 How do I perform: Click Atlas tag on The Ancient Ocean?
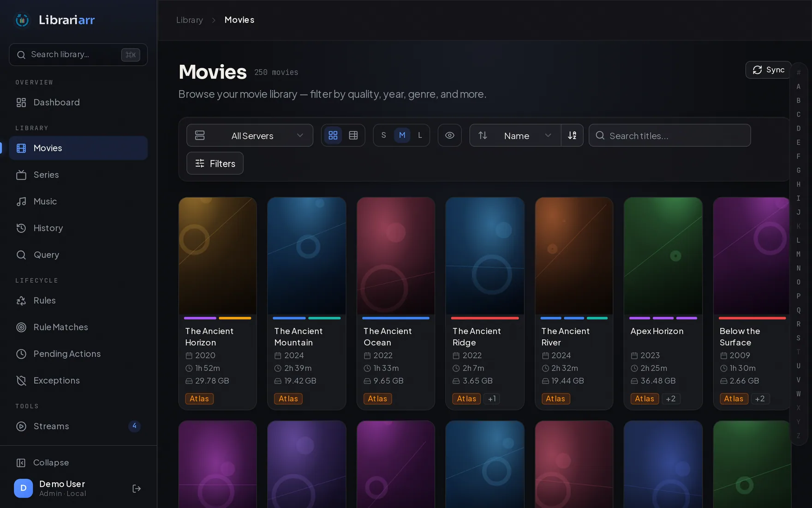[x=377, y=399]
